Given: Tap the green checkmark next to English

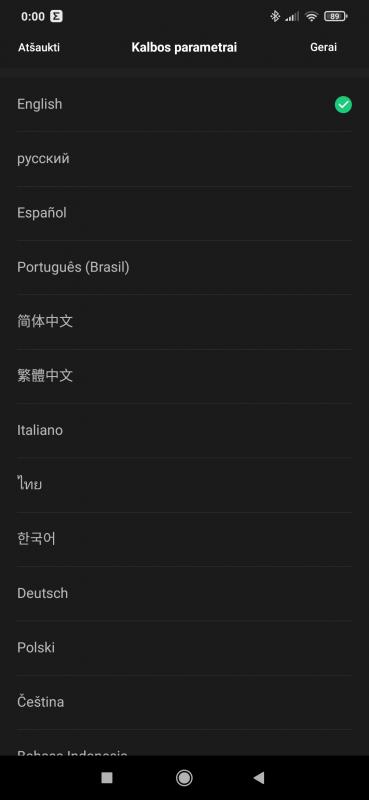Looking at the screenshot, I should click(x=343, y=105).
